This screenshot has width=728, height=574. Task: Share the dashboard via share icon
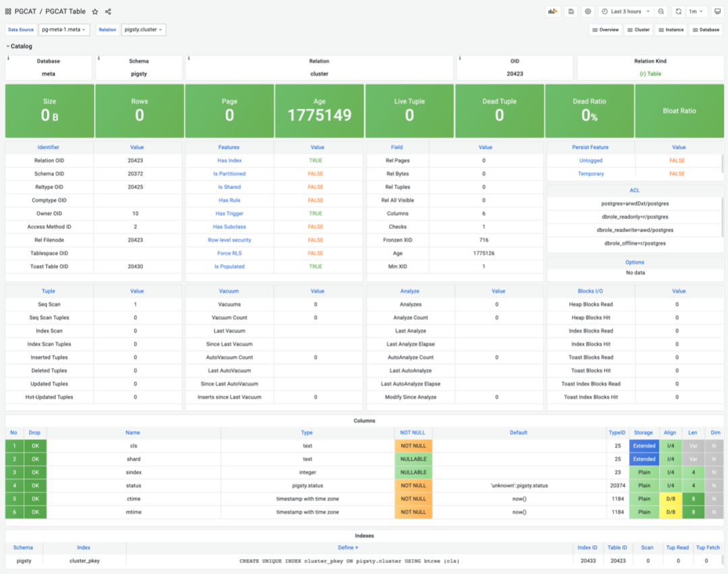pyautogui.click(x=108, y=11)
